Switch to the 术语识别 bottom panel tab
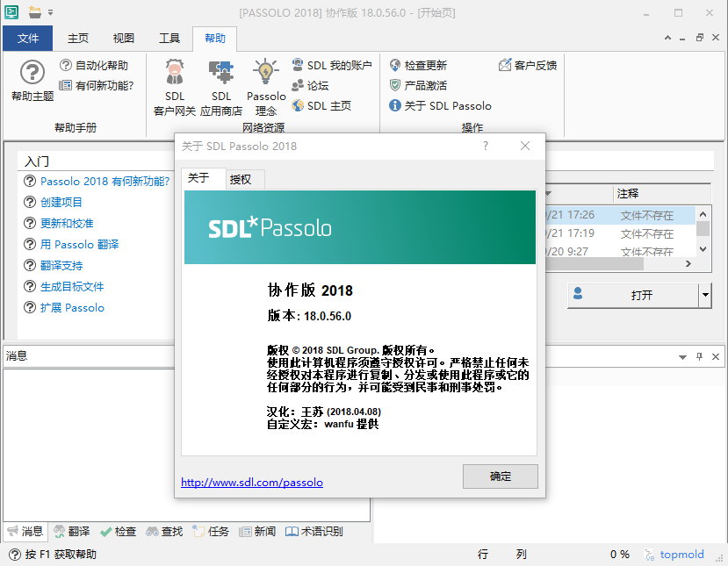 click(314, 531)
